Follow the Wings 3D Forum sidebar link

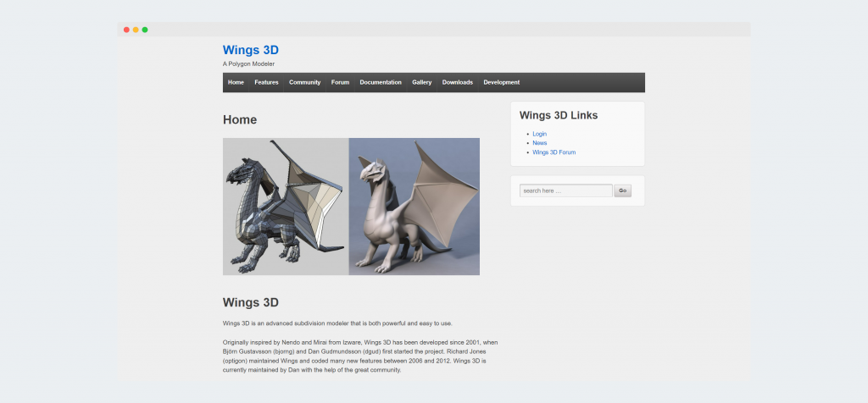click(x=554, y=152)
